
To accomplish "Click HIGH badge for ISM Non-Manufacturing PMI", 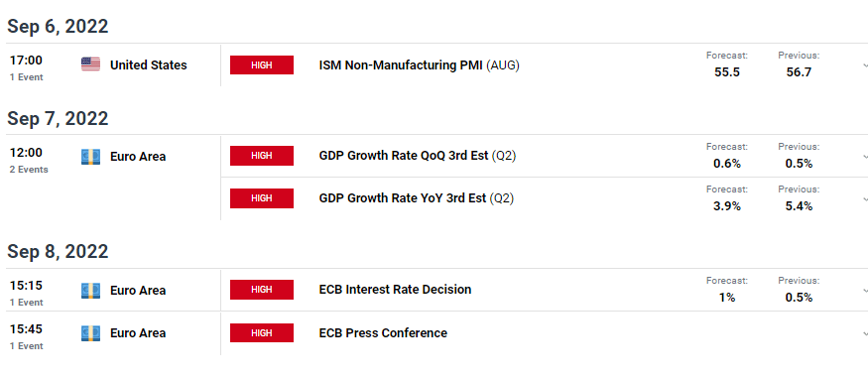I will (262, 64).
